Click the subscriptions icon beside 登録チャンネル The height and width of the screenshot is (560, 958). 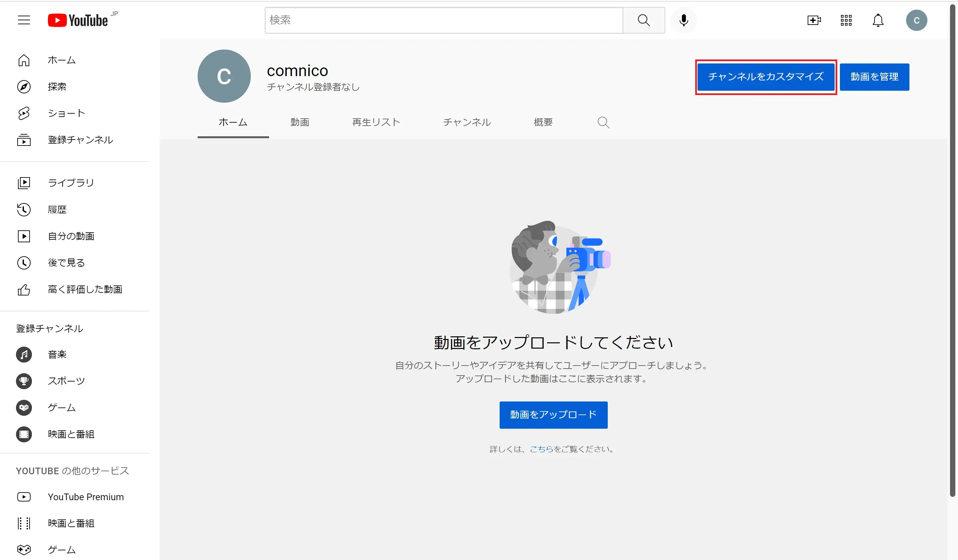click(24, 140)
